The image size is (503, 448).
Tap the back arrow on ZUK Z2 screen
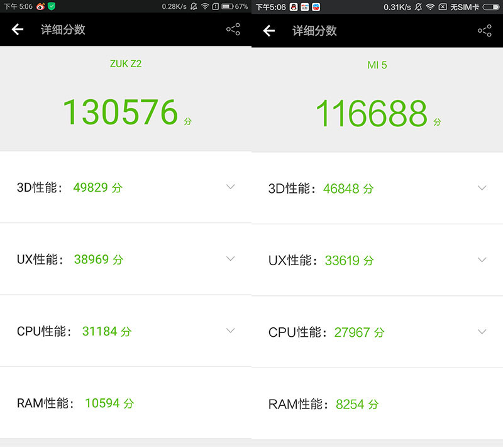coord(18,30)
